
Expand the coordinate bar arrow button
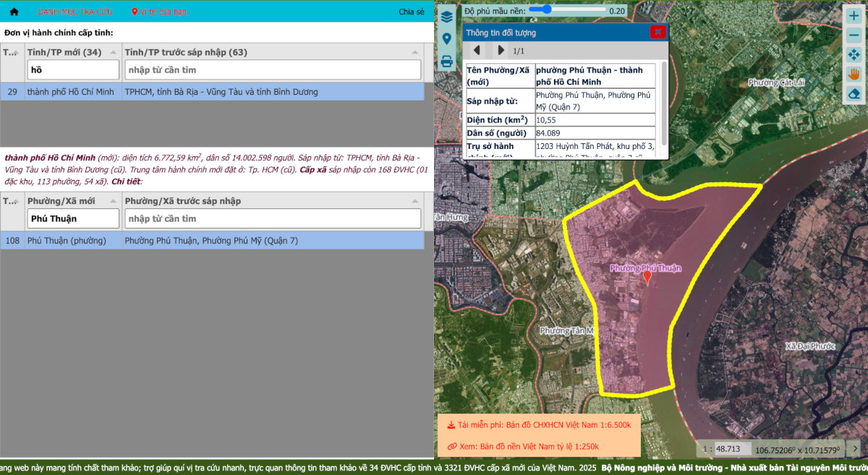tap(854, 449)
